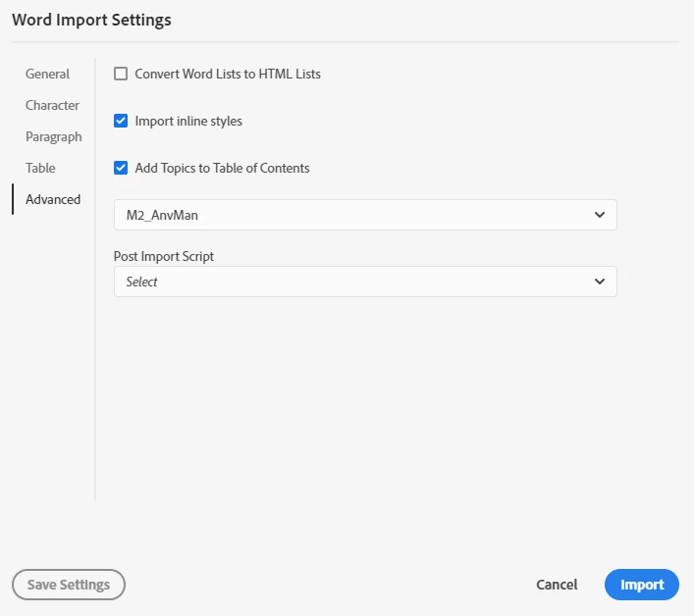Cancel the Word import dialog
694x616 pixels.
click(x=557, y=585)
